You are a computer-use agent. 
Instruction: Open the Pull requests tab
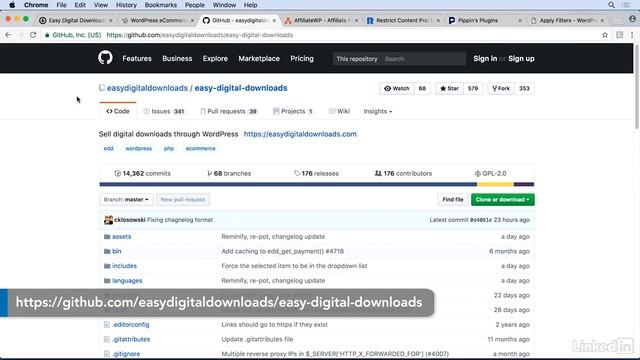[229, 111]
